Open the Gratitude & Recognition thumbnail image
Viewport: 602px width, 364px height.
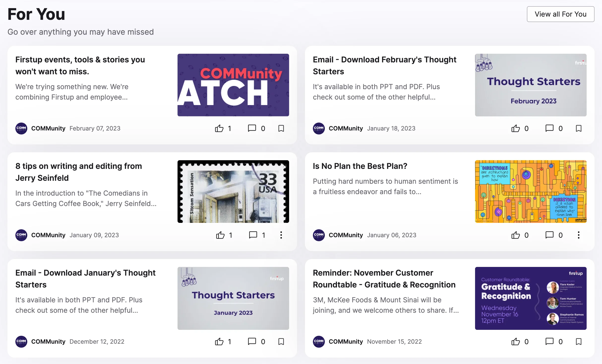tap(531, 298)
